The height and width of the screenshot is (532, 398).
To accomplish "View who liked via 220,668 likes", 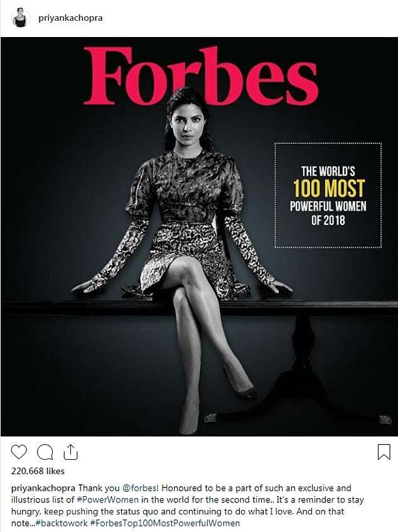I will coord(38,471).
